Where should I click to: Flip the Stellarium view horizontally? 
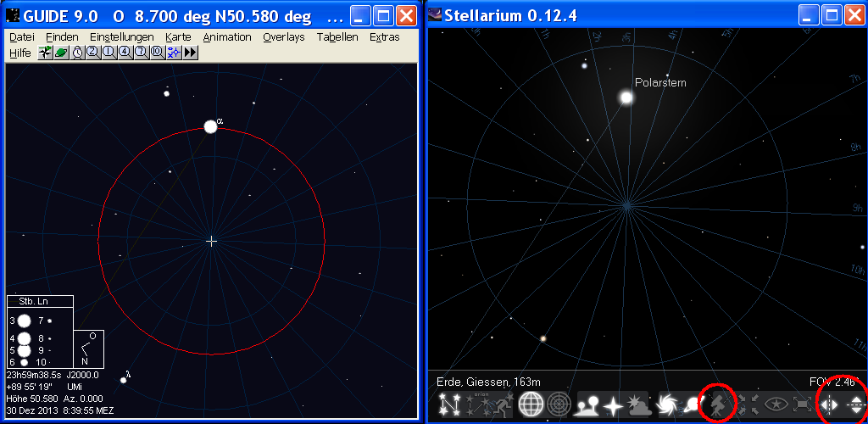point(830,404)
